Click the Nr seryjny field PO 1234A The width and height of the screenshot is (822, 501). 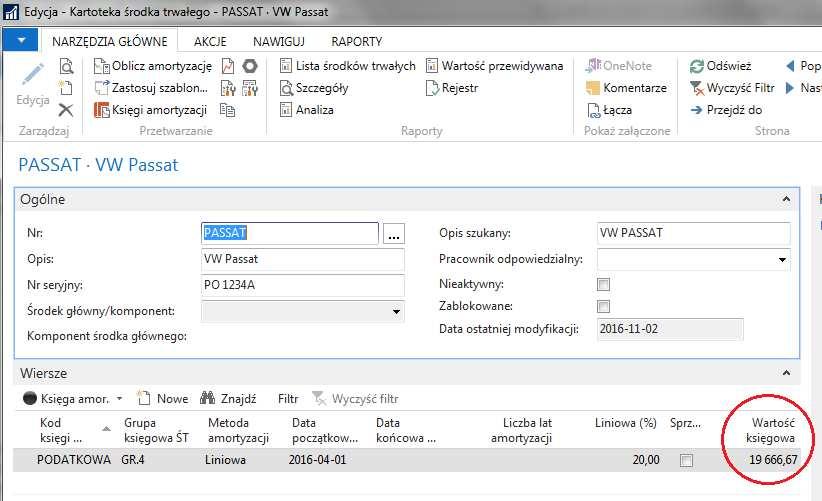click(x=302, y=285)
